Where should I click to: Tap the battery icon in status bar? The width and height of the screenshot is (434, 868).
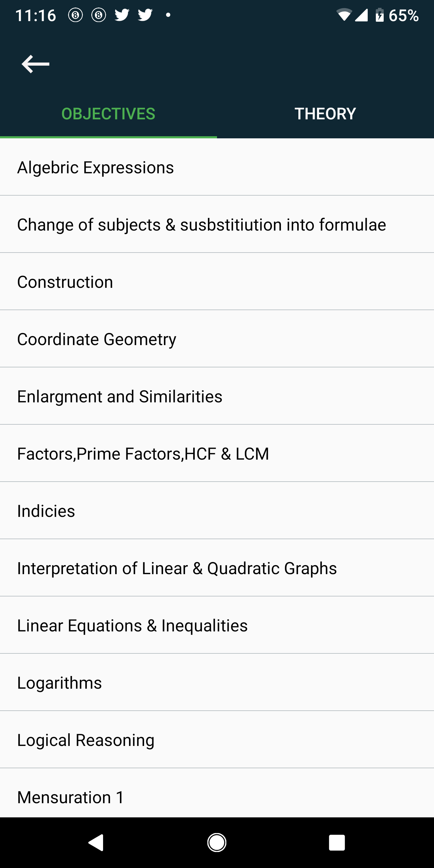[x=379, y=15]
